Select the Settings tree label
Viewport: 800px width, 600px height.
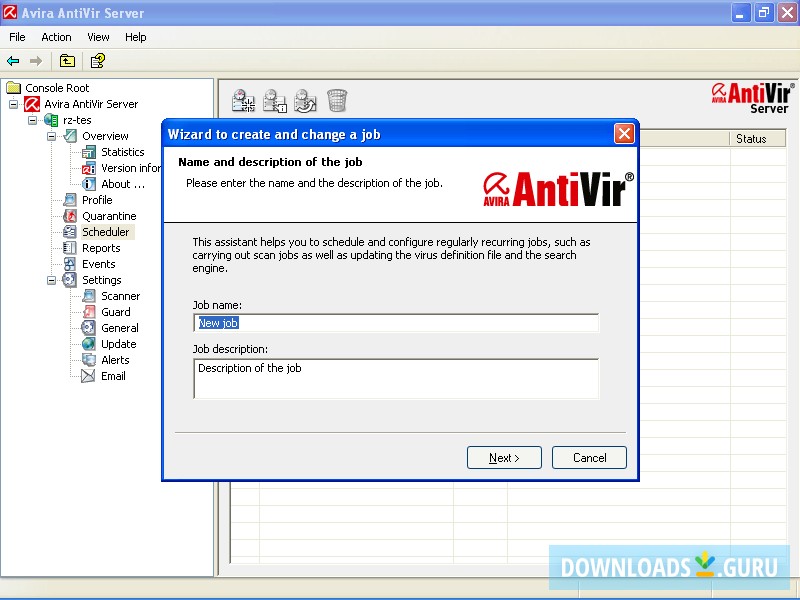point(102,280)
